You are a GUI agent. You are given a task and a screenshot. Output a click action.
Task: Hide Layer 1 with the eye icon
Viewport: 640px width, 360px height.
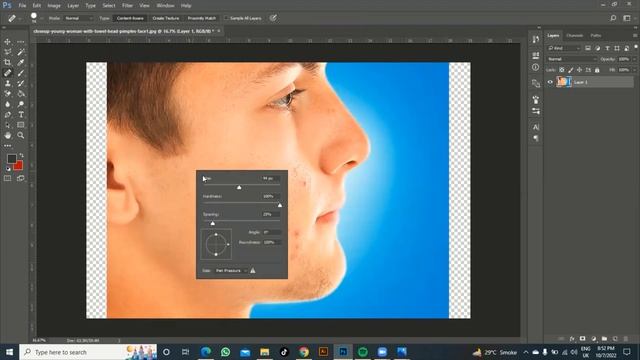coord(550,82)
